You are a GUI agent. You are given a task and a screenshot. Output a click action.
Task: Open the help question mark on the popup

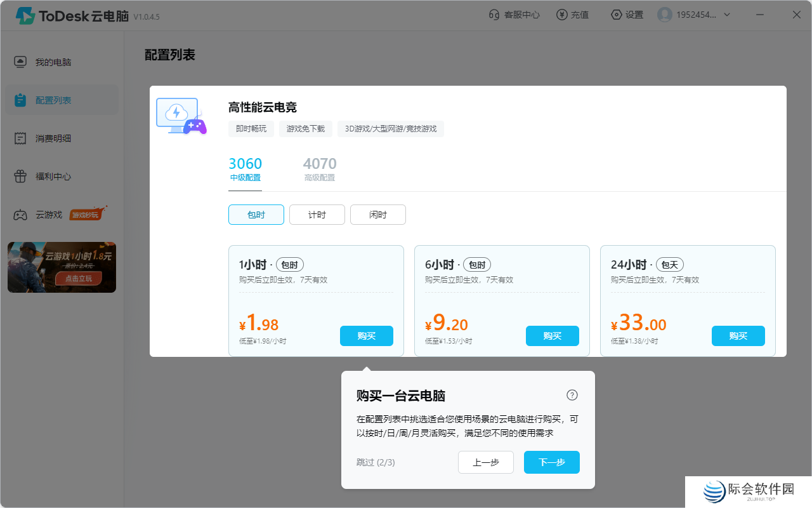click(x=572, y=395)
